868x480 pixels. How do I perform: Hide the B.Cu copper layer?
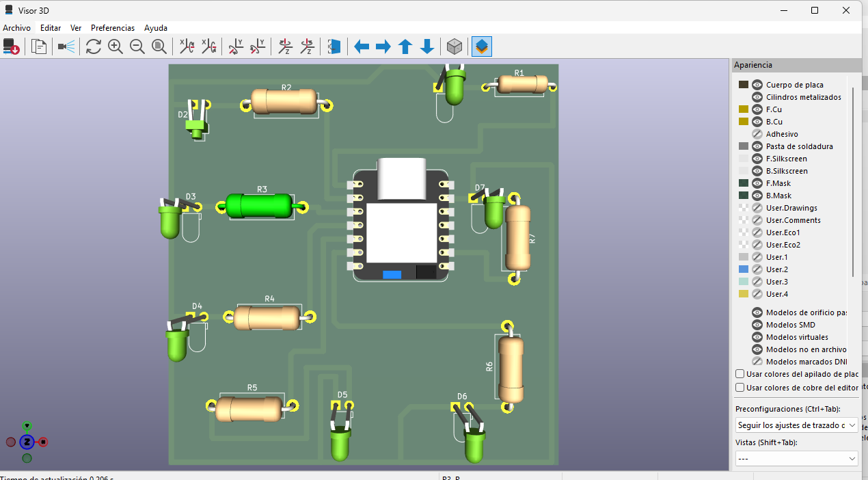[757, 122]
